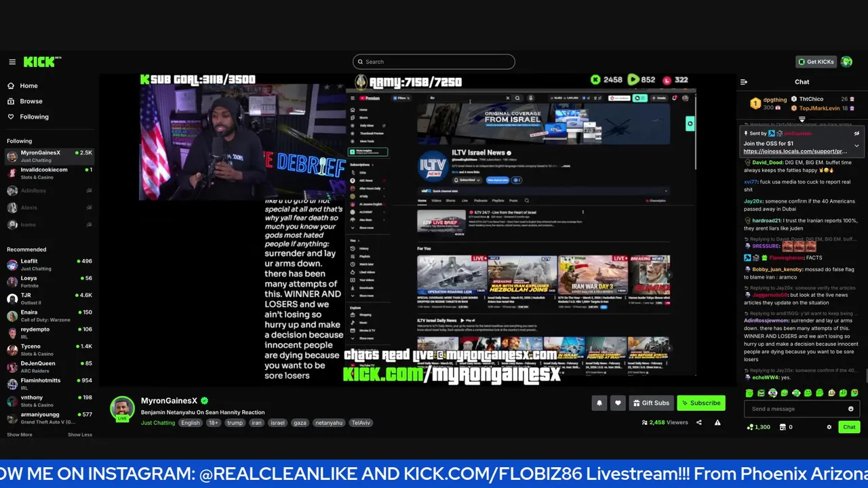The width and height of the screenshot is (868, 488).
Task: Click the green Subscribe button
Action: click(x=701, y=403)
